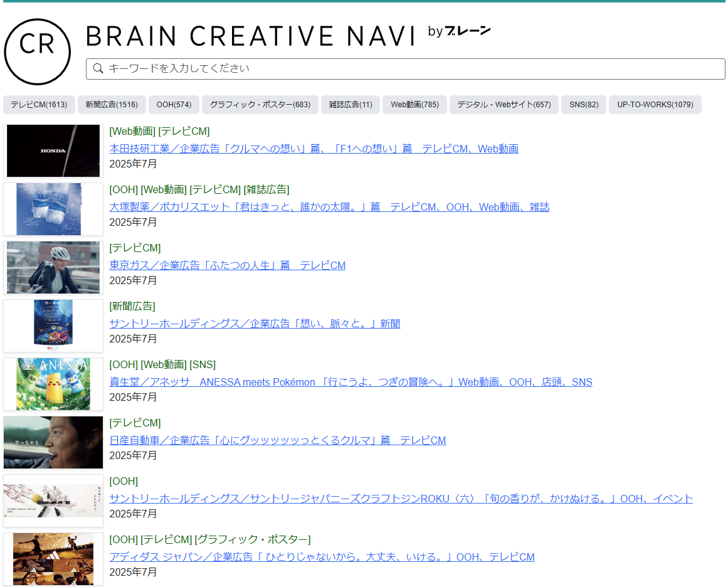Filter by UP-TO-WORKS(1079) tag

[655, 105]
